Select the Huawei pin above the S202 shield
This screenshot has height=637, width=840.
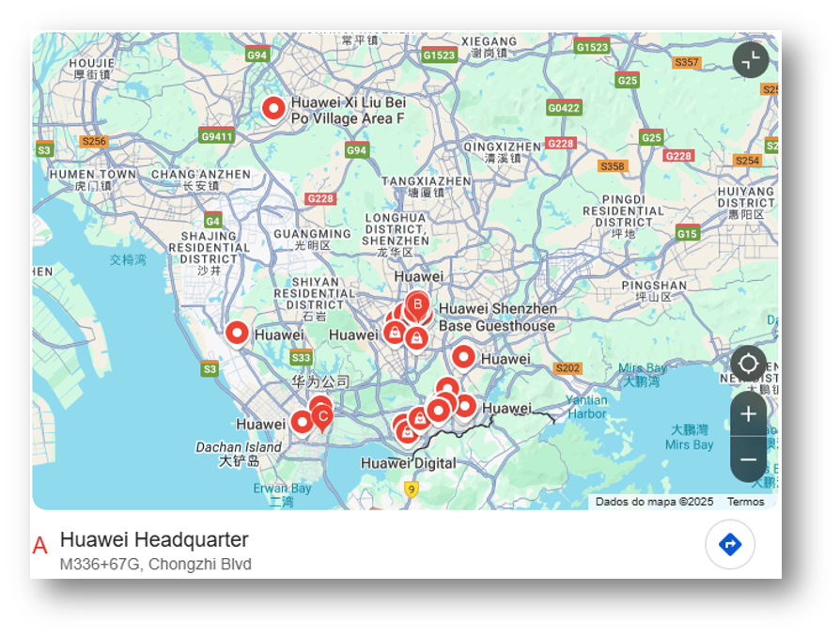tap(463, 357)
